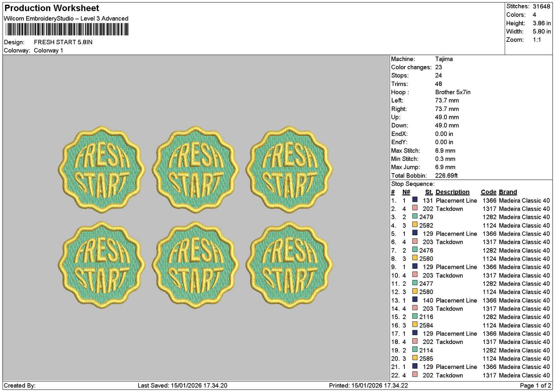Click the Page 1 of 2 indicator

[x=535, y=385]
